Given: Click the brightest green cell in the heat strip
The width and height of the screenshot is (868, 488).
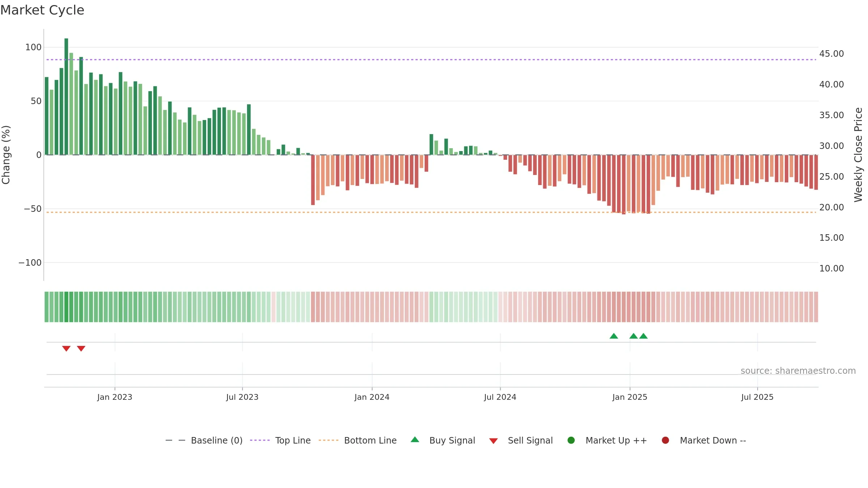Looking at the screenshot, I should [66, 307].
